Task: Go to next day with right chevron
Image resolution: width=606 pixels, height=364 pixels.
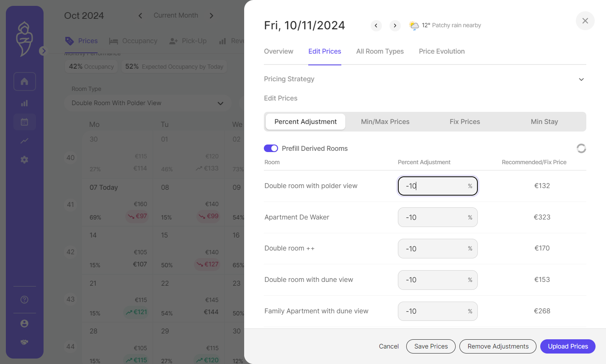Action: click(395, 26)
